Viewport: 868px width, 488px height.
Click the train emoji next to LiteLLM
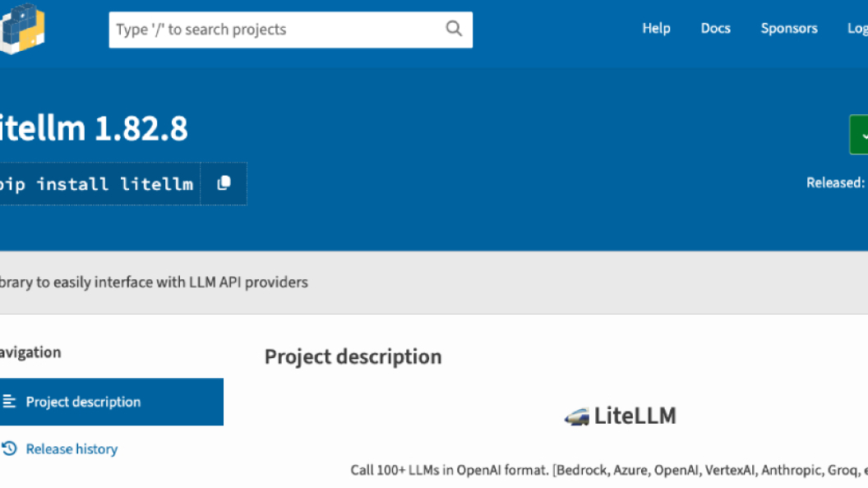coord(576,417)
